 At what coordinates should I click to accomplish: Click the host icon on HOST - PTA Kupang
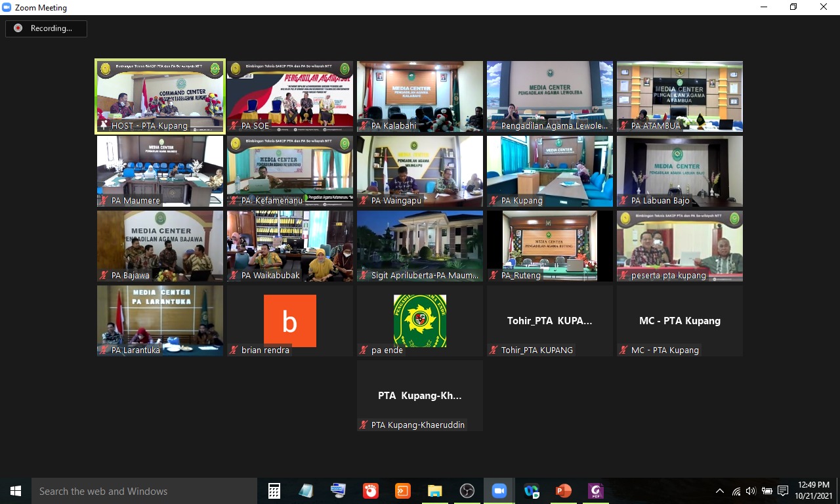point(104,126)
